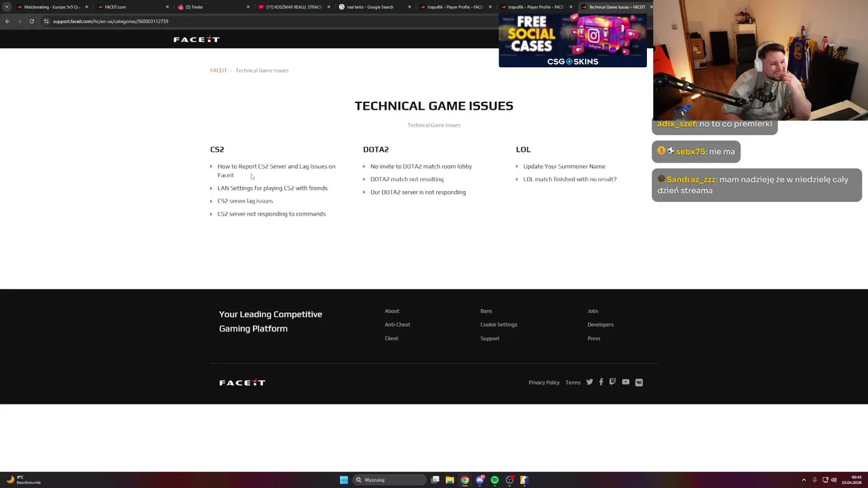The height and width of the screenshot is (488, 868).
Task: Open File Explorer from taskbar
Action: [x=450, y=480]
